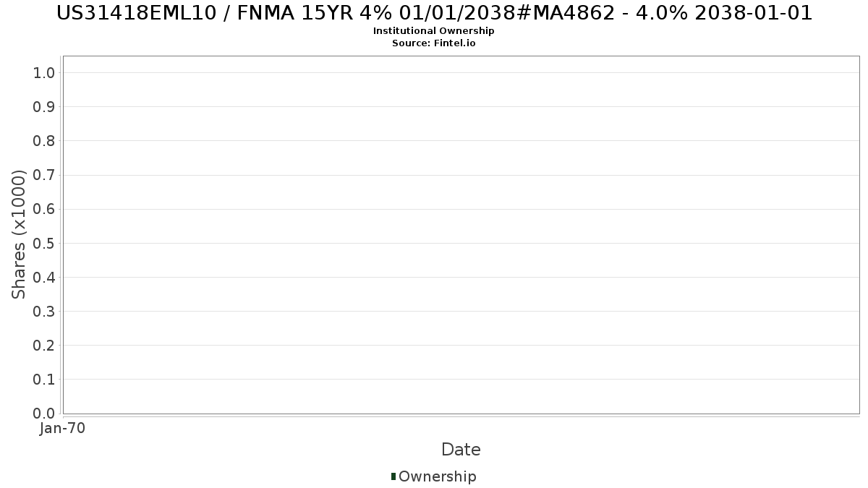The width and height of the screenshot is (868, 488).
Task: Click the 0.7 y-axis tick label
Action: [44, 175]
